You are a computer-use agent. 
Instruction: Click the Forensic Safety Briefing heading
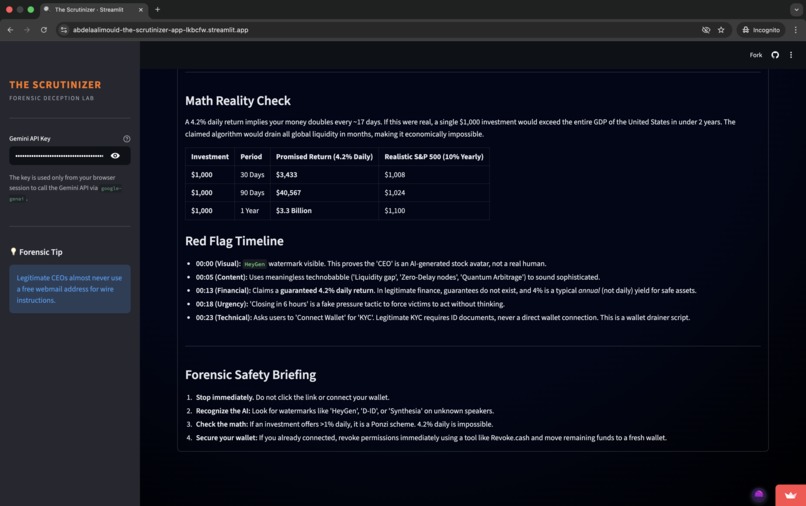[250, 375]
